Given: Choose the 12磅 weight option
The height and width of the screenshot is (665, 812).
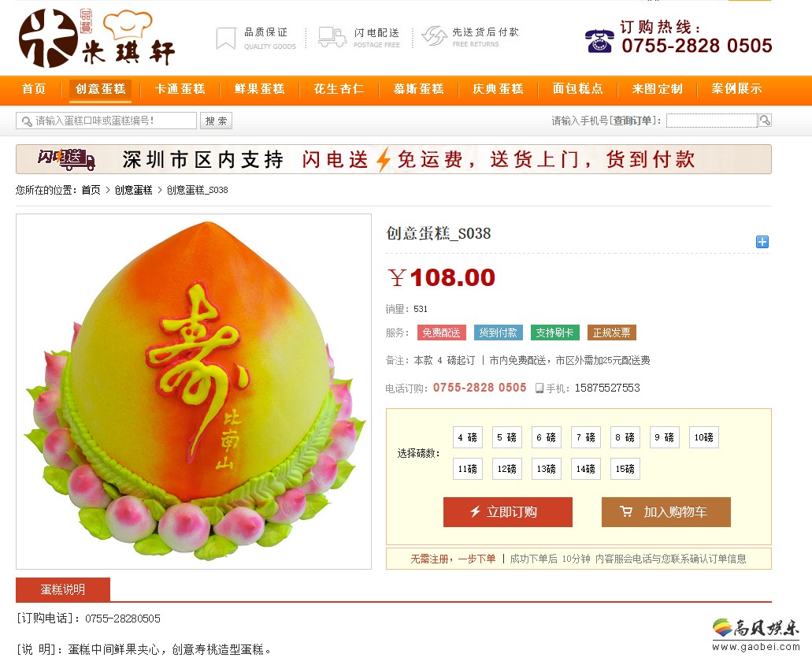Looking at the screenshot, I should tap(507, 470).
